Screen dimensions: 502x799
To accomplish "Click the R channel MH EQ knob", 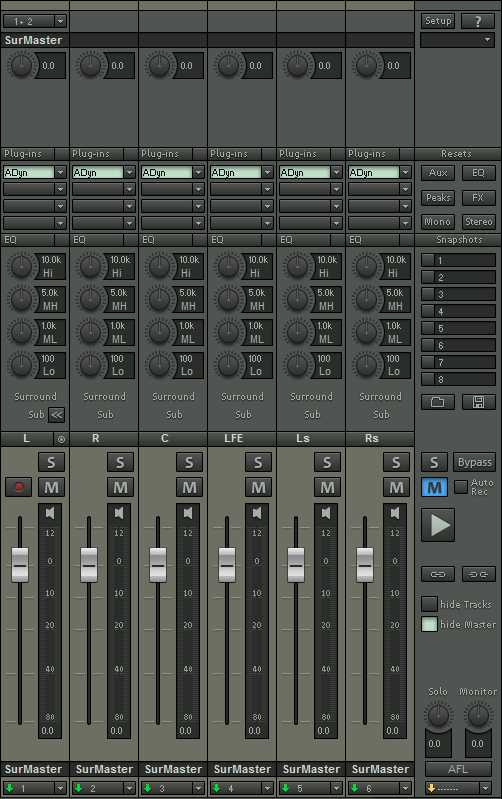I will [x=91, y=299].
